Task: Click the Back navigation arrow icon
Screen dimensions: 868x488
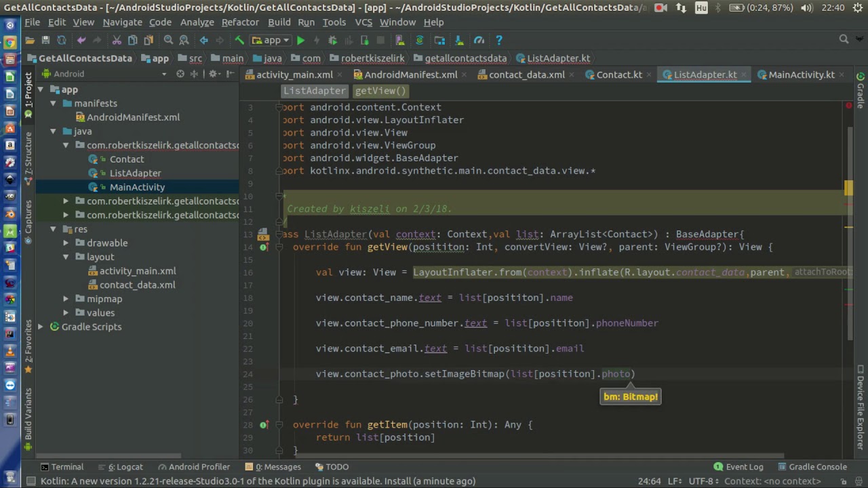Action: click(203, 41)
